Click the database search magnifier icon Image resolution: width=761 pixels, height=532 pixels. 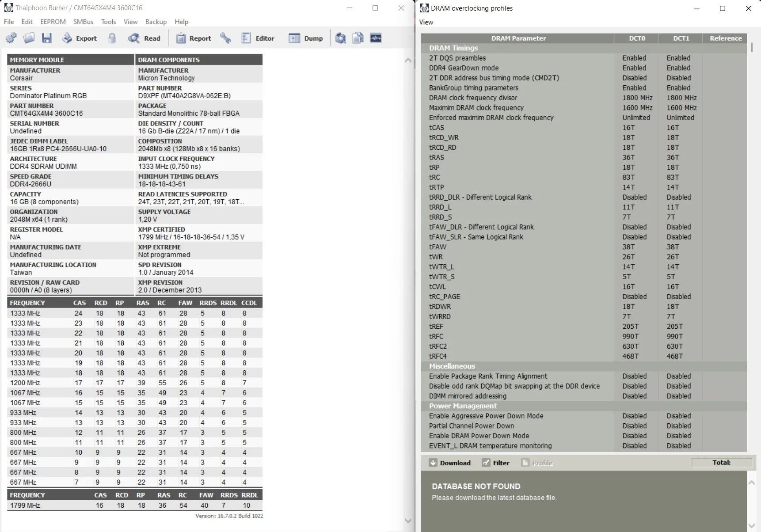340,38
